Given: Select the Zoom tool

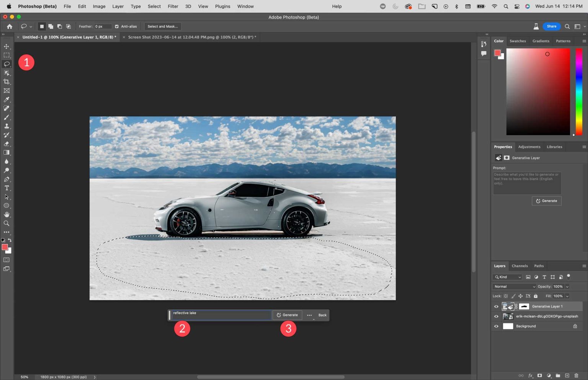Looking at the screenshot, I should coord(7,223).
